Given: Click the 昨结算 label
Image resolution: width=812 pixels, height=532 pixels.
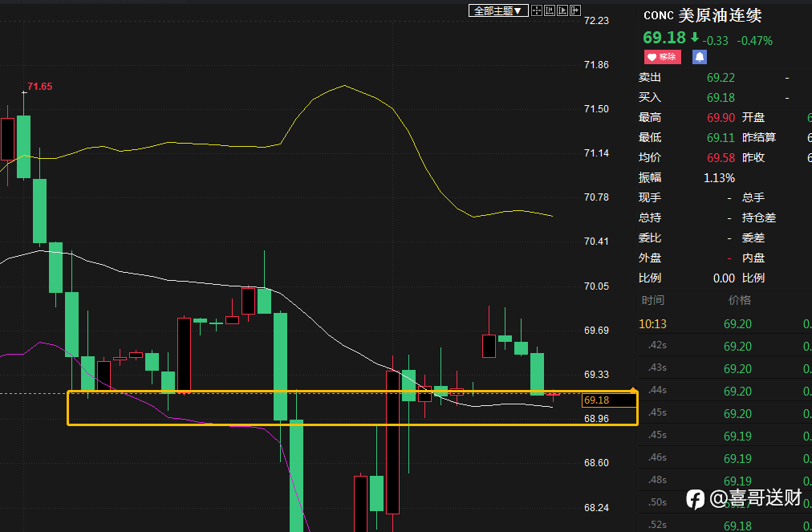Looking at the screenshot, I should coord(759,138).
